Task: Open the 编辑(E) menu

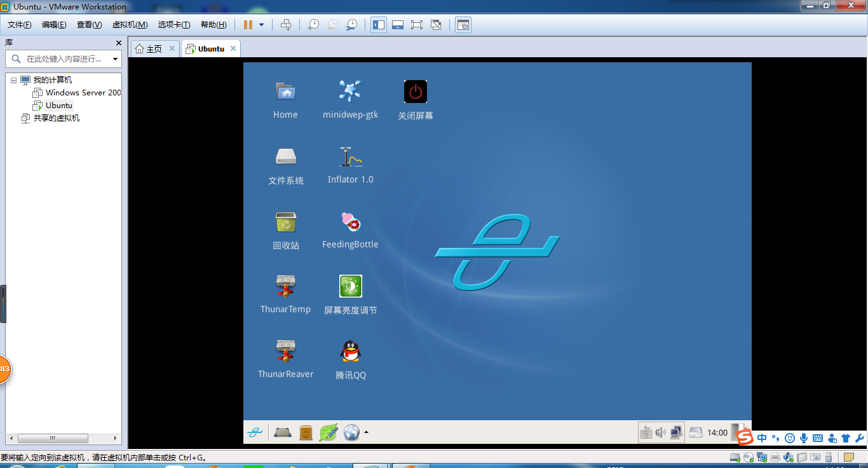Action: [54, 25]
